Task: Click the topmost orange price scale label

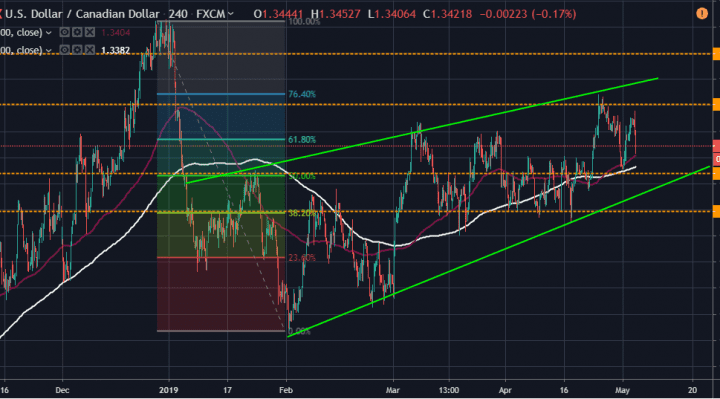Action: click(x=716, y=54)
